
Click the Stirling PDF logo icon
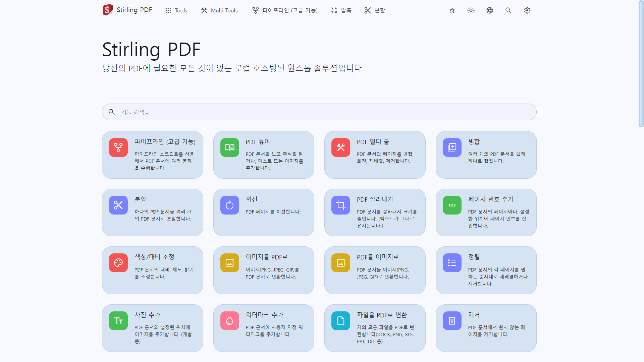coord(108,10)
